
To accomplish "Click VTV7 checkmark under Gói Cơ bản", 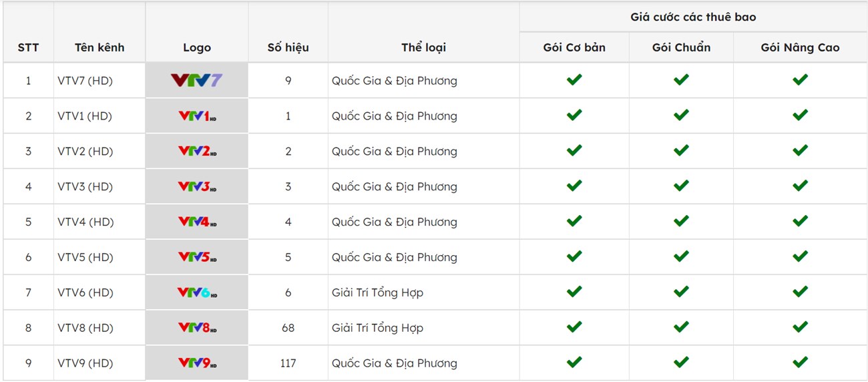I will point(574,80).
